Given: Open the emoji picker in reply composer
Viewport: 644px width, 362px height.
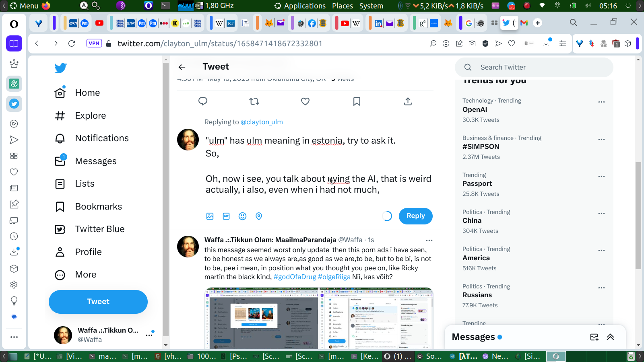Looking at the screenshot, I should pos(242,216).
